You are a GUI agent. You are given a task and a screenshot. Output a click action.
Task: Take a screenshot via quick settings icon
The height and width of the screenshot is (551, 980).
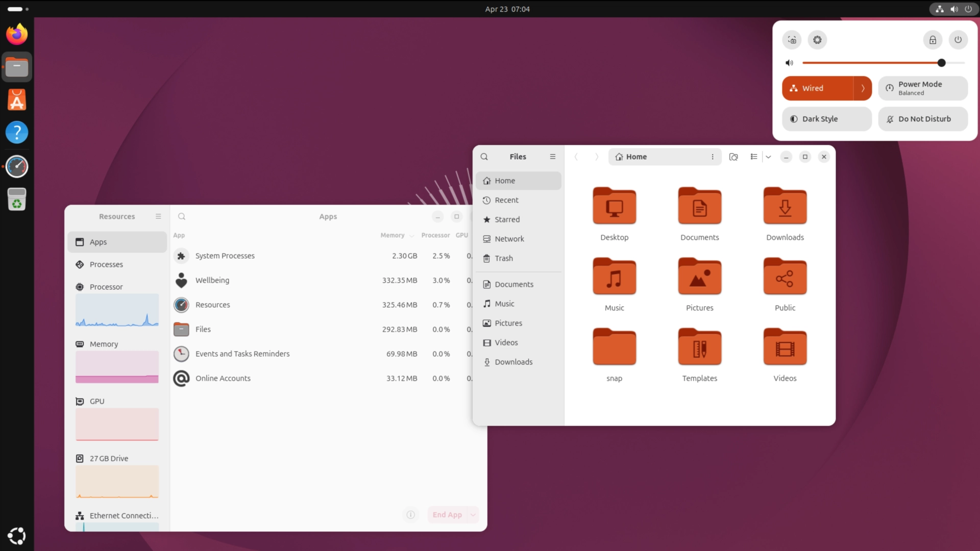click(x=792, y=40)
